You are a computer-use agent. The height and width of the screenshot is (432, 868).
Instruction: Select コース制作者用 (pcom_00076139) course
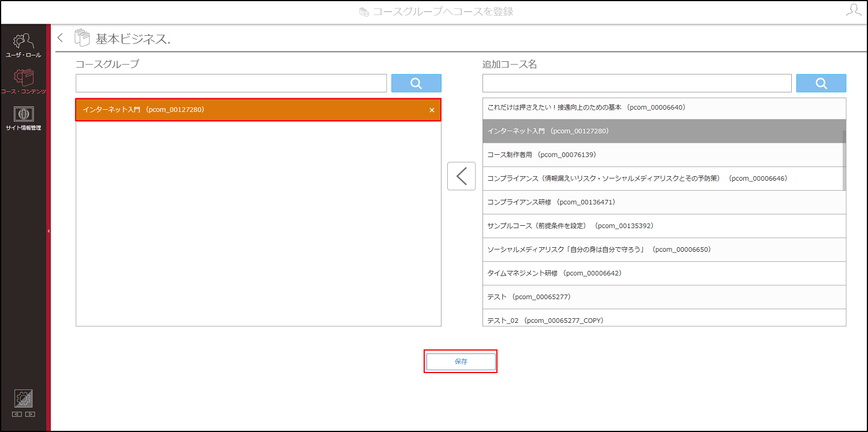click(662, 155)
